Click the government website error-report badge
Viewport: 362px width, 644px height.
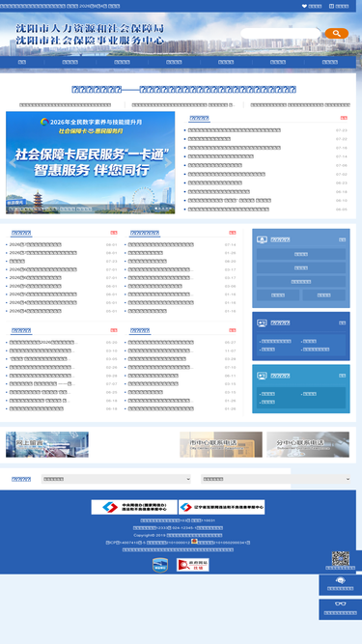[193, 565]
